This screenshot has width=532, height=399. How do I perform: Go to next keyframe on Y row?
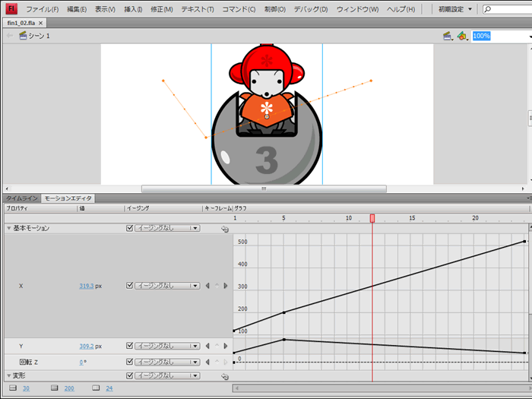tap(226, 346)
